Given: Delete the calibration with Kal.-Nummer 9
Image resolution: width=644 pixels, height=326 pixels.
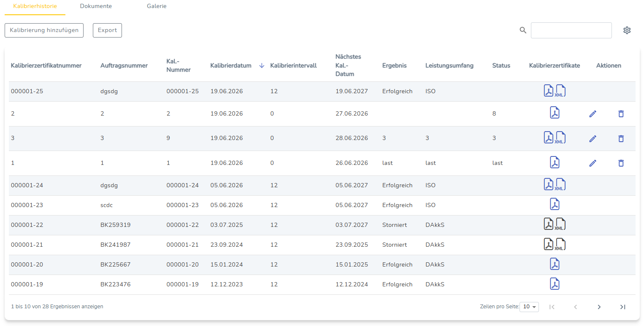Looking at the screenshot, I should [621, 138].
